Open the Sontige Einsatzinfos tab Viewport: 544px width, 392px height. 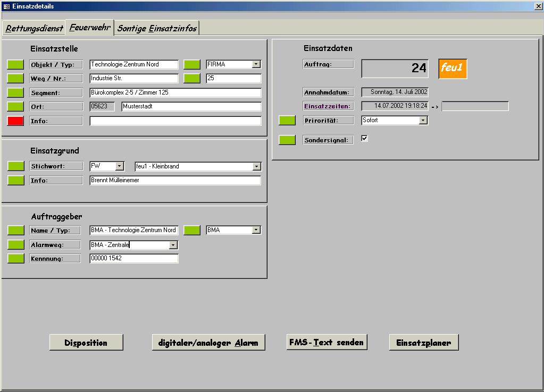[157, 28]
